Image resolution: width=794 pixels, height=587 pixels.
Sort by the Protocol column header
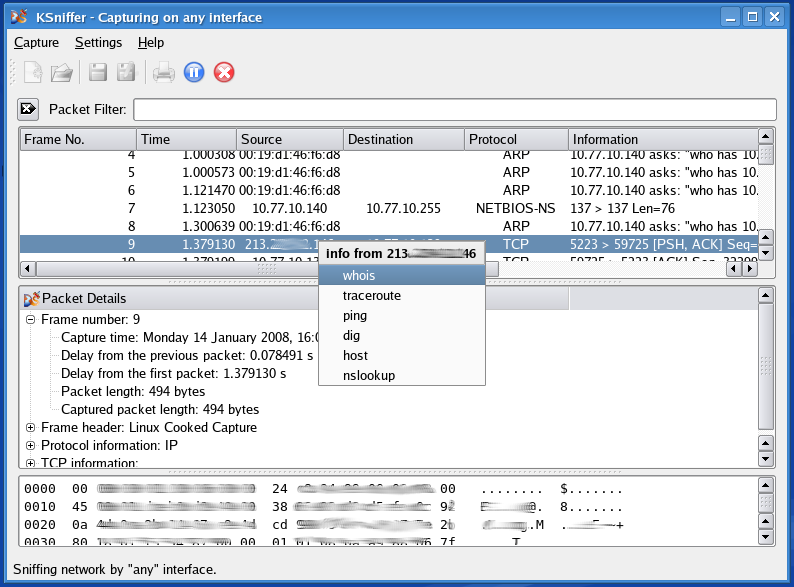click(x=517, y=139)
